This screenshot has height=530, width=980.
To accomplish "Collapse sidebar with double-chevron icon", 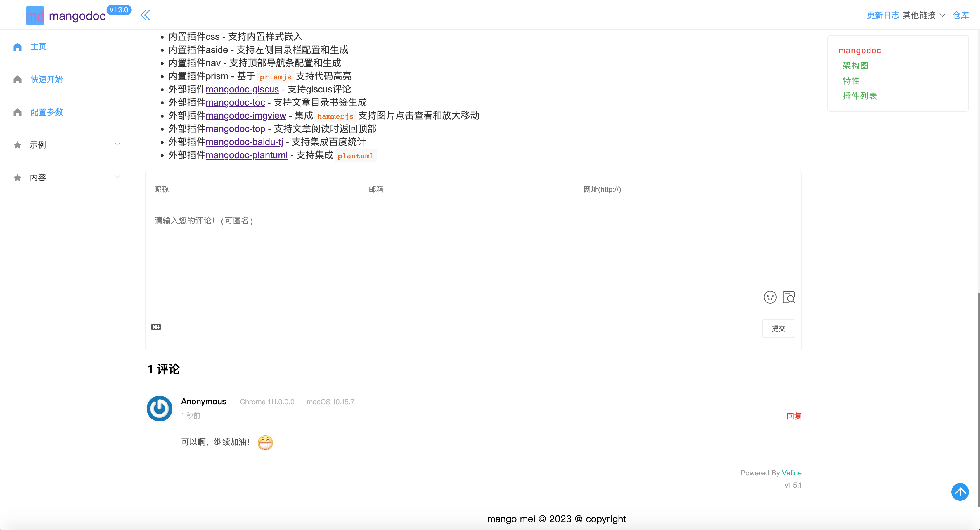I will [145, 15].
